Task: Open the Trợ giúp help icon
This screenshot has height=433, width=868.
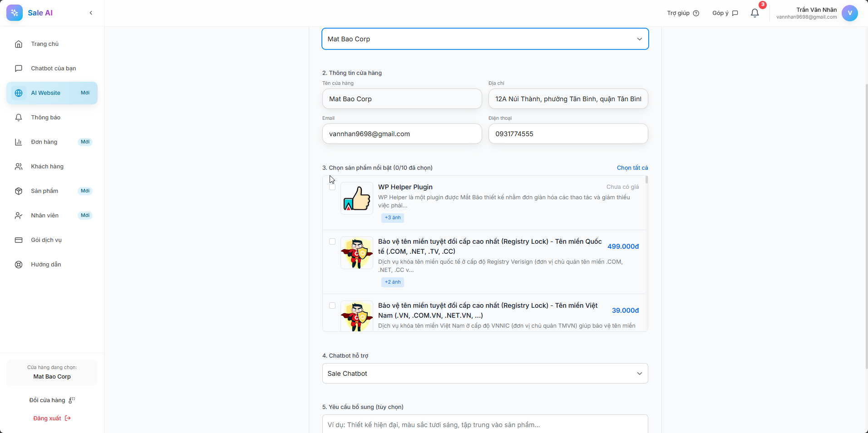Action: [696, 13]
